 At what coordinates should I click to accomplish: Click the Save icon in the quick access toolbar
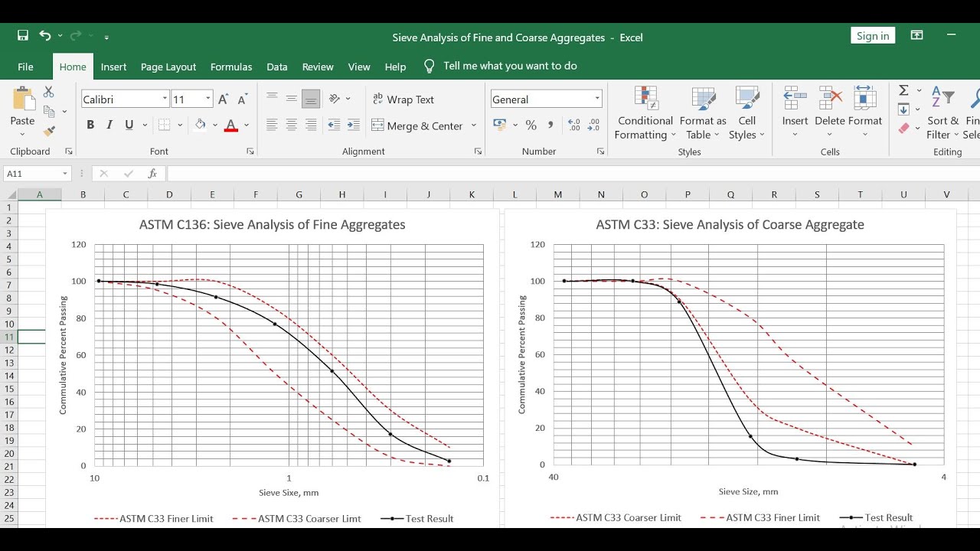(23, 36)
